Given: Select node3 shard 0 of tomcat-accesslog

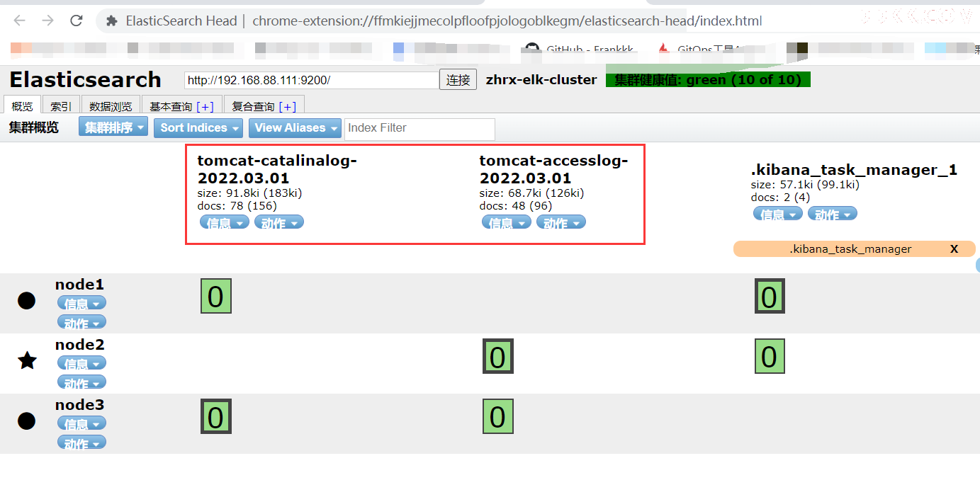Looking at the screenshot, I should 497,416.
